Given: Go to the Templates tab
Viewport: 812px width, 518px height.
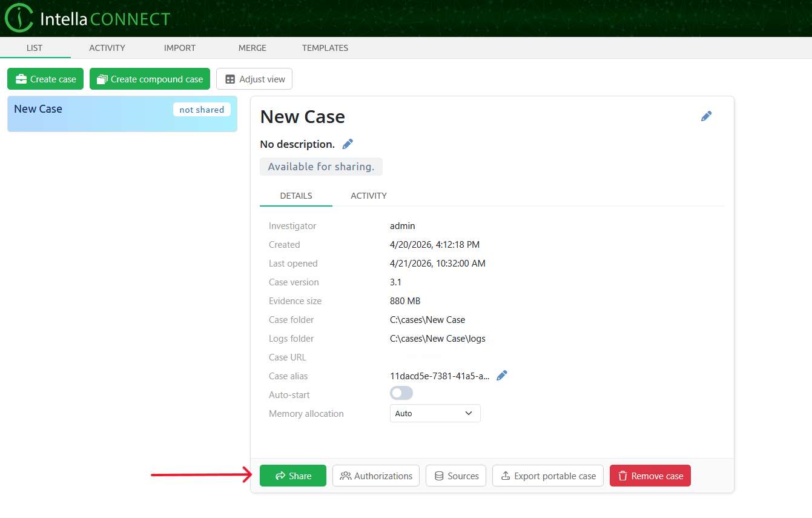Looking at the screenshot, I should click(x=325, y=48).
